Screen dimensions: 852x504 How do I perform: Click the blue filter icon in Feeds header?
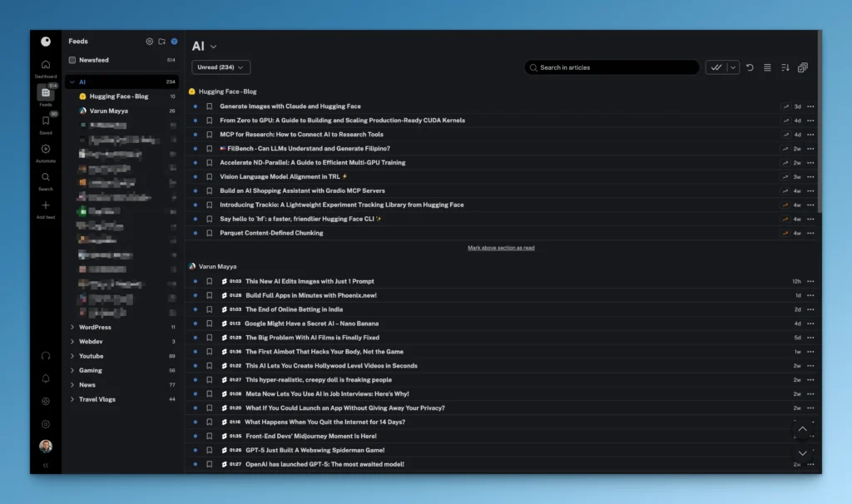pyautogui.click(x=174, y=42)
